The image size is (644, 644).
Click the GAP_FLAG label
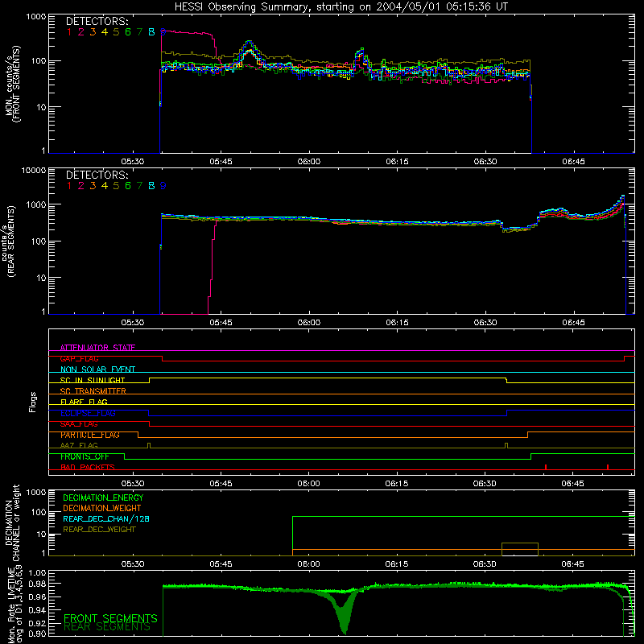[x=79, y=358]
